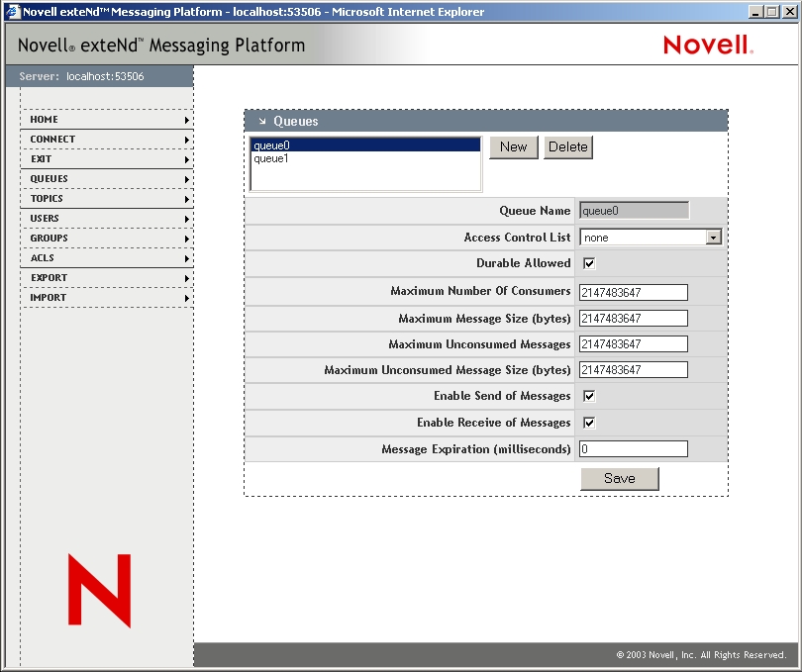
Task: Click the large red N logo in sidebar
Action: (99, 590)
